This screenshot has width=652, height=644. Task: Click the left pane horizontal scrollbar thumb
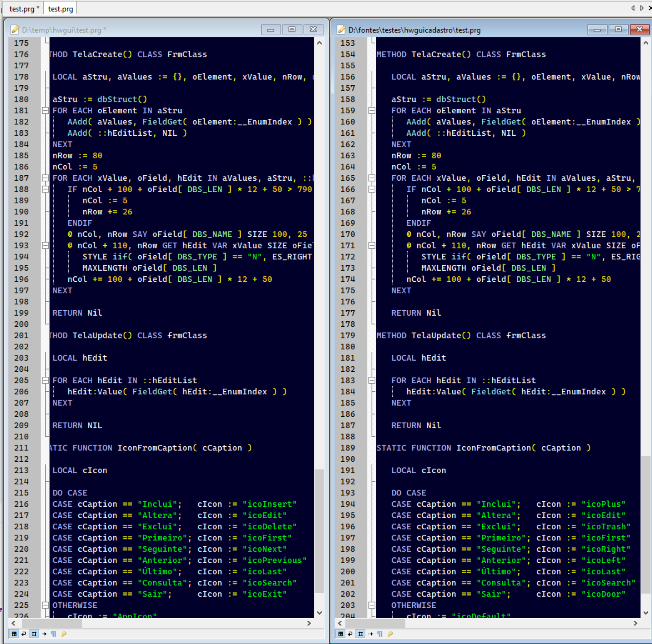point(52,623)
